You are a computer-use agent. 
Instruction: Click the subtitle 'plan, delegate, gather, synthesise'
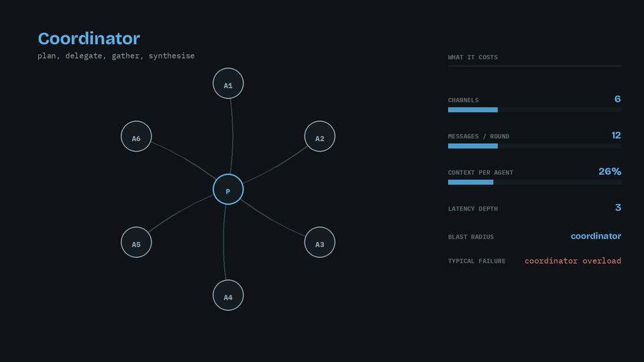(116, 56)
